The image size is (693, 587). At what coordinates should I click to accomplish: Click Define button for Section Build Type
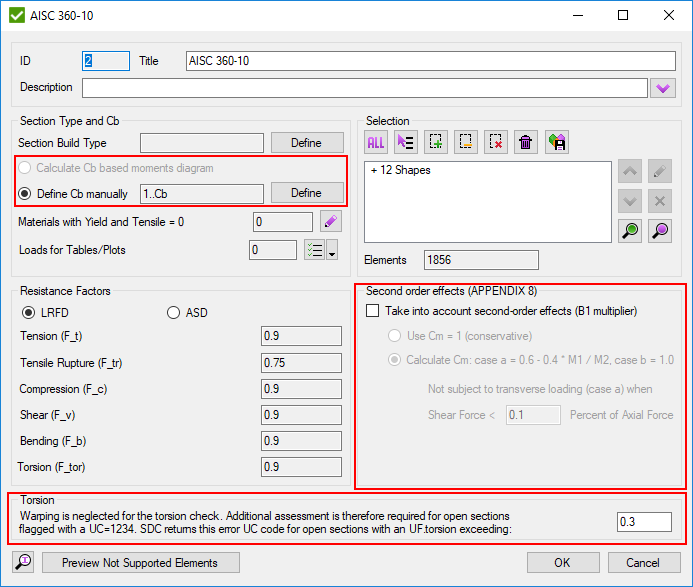pos(307,143)
